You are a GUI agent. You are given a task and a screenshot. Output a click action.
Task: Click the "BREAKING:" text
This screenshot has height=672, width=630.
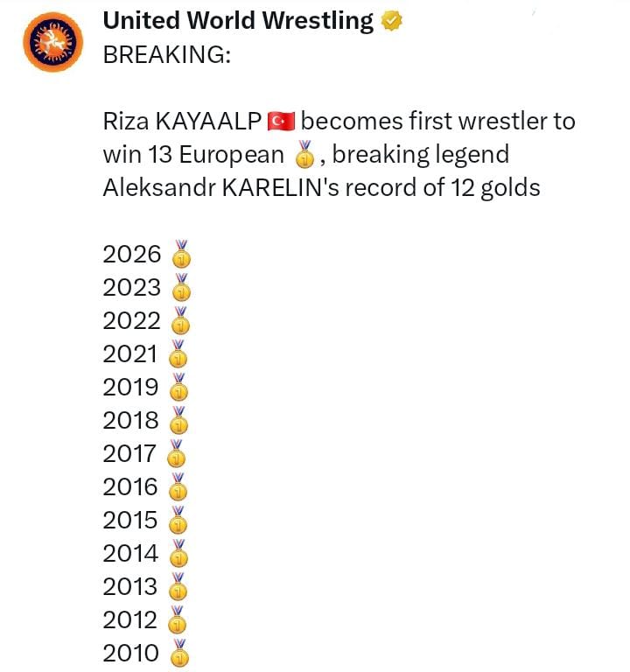pyautogui.click(x=167, y=54)
